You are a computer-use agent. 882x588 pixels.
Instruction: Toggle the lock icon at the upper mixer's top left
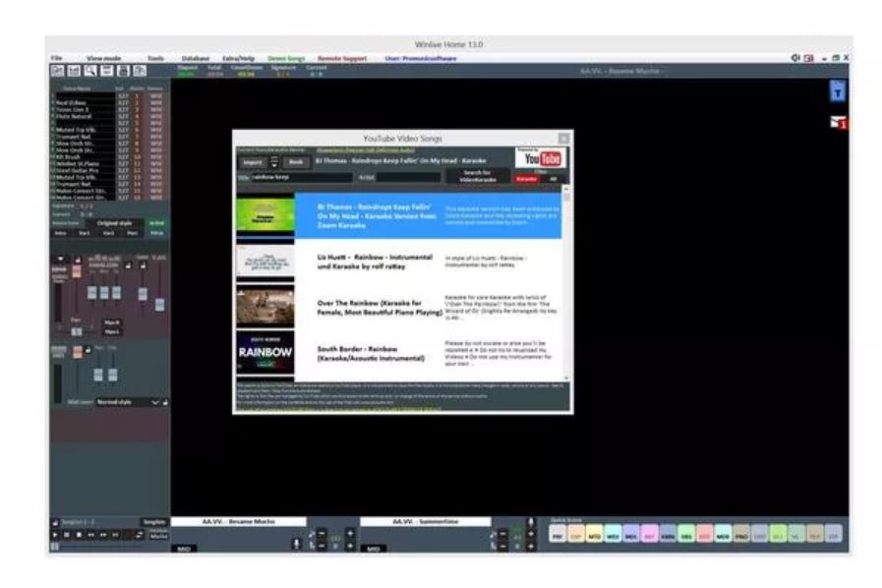78,260
